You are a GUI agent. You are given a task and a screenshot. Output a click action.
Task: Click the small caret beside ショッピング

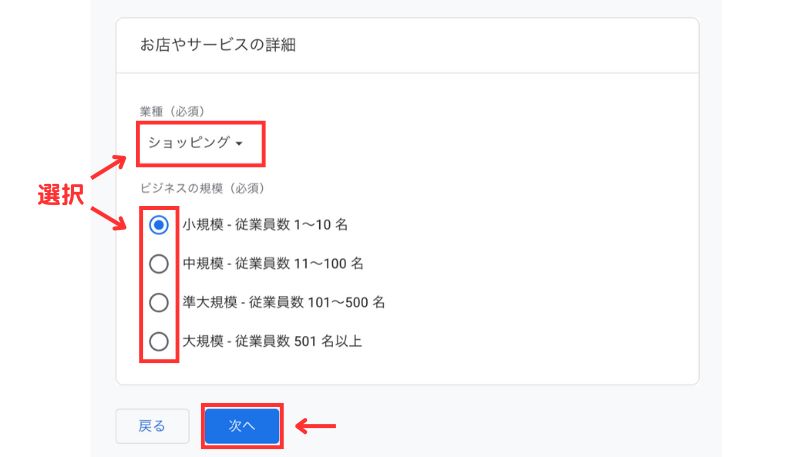(x=239, y=144)
